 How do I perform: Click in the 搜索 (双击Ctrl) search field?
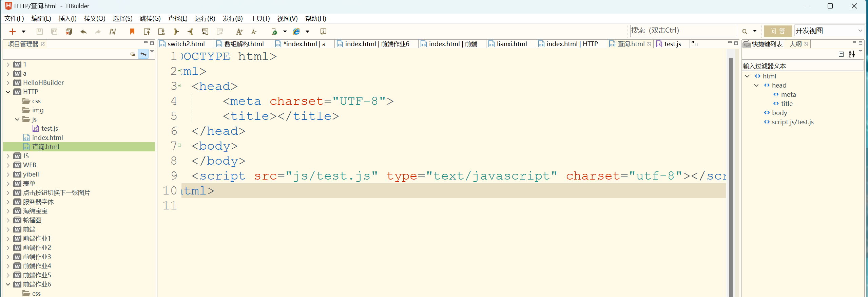pyautogui.click(x=683, y=31)
